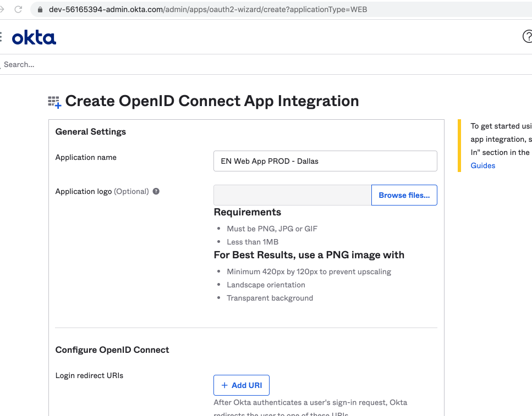
Task: Click the General Settings section heading
Action: pyautogui.click(x=91, y=132)
